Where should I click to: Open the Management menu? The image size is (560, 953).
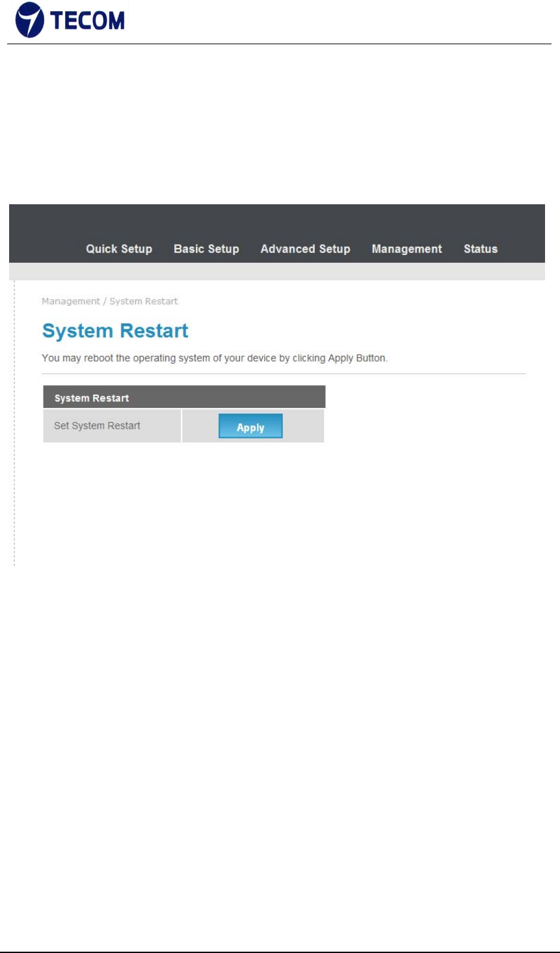coord(407,249)
